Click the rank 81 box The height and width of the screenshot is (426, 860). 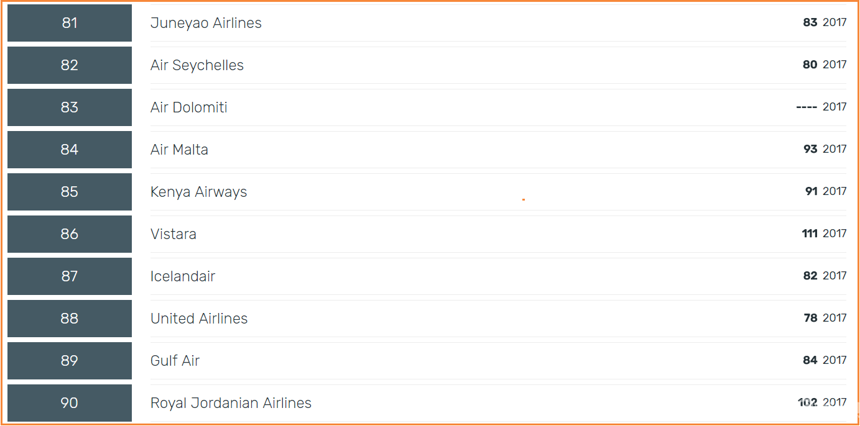[x=70, y=23]
